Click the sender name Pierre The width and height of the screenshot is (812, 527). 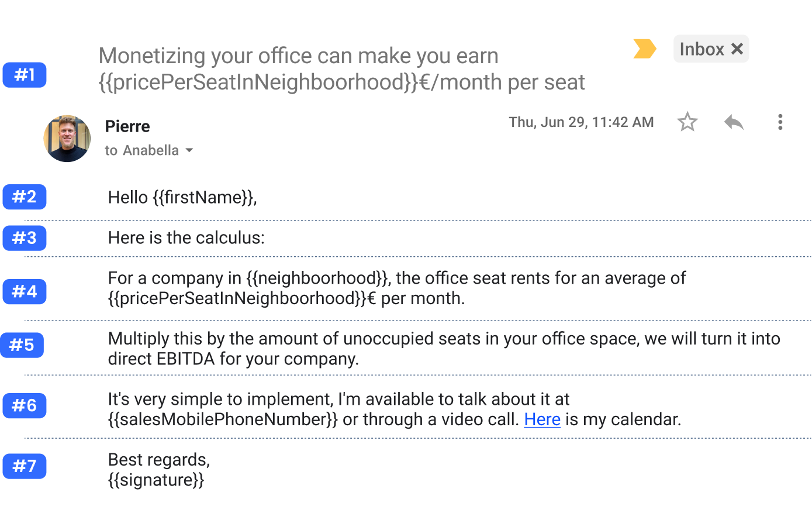127,126
